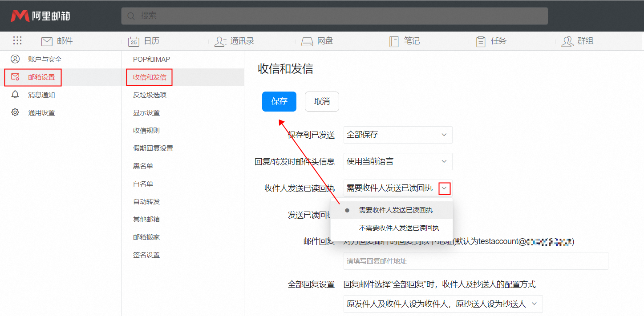This screenshot has width=644, height=316.
Task: Go to 账户与安全 in sidebar
Action: [x=45, y=59]
